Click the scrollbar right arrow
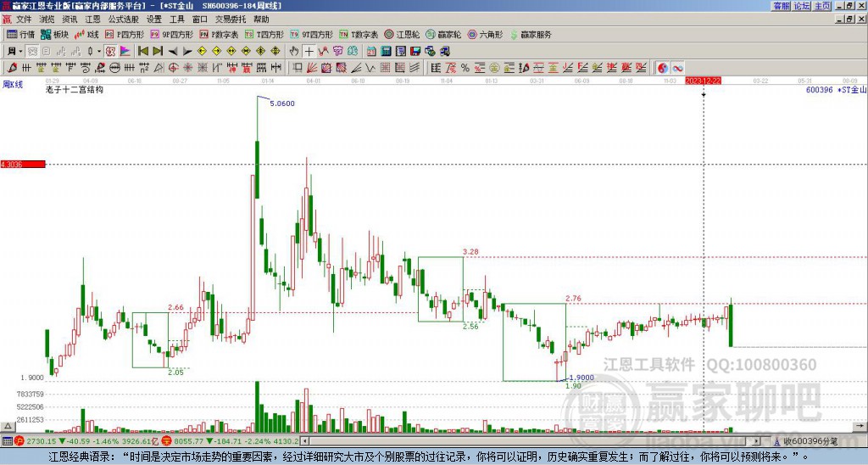 (x=757, y=441)
